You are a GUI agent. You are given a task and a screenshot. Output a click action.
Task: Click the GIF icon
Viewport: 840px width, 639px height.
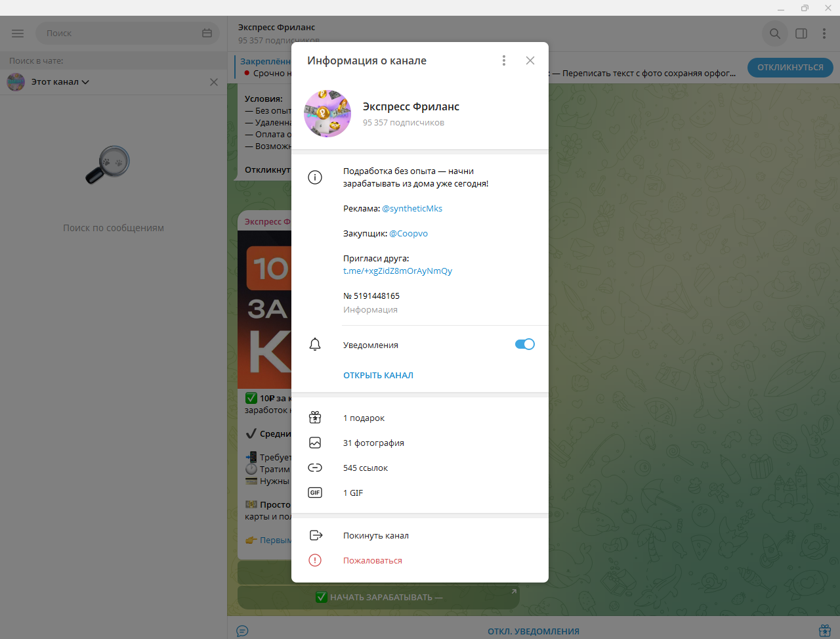pyautogui.click(x=315, y=493)
